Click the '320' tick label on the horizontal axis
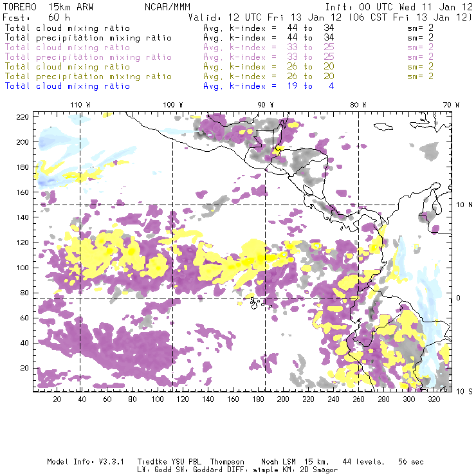The width and height of the screenshot is (476, 476). tap(434, 399)
